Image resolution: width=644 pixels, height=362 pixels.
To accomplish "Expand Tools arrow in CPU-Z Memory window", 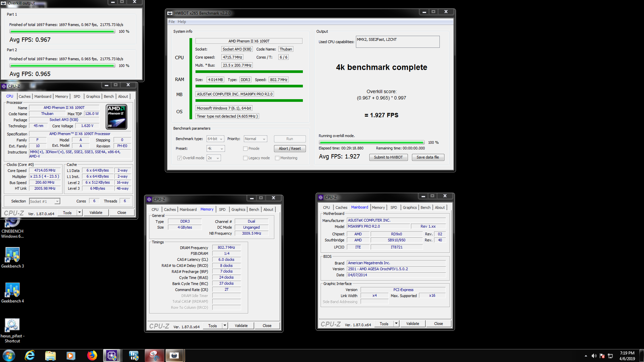I will pyautogui.click(x=225, y=325).
